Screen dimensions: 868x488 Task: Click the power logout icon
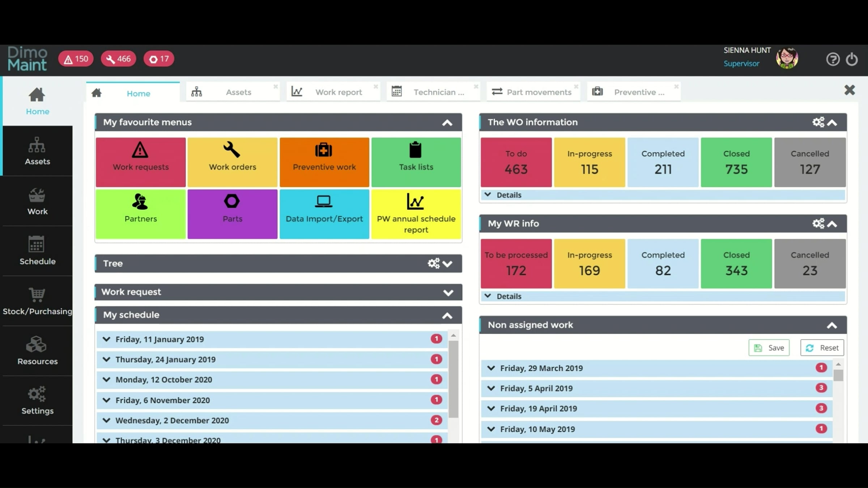click(x=852, y=59)
